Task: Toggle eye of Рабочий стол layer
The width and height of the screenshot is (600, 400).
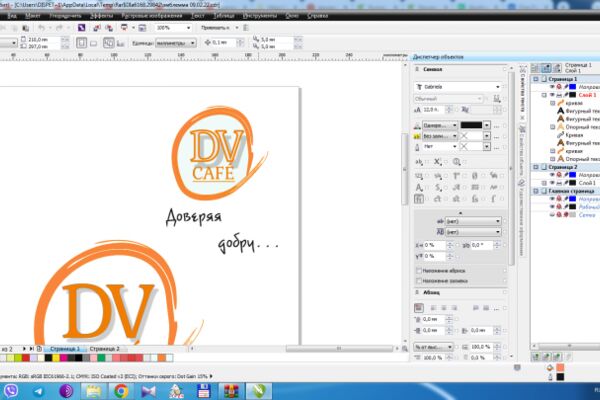Action: pyautogui.click(x=552, y=207)
